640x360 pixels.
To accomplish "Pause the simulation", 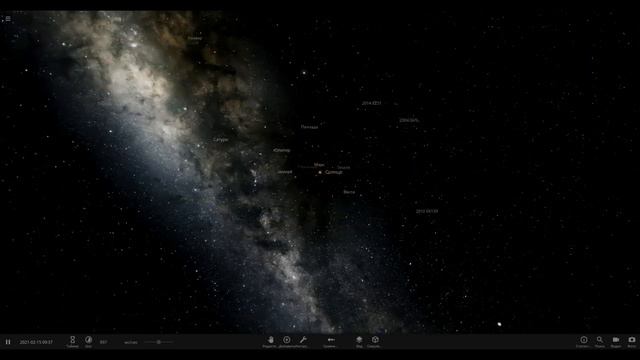I will click(8, 342).
